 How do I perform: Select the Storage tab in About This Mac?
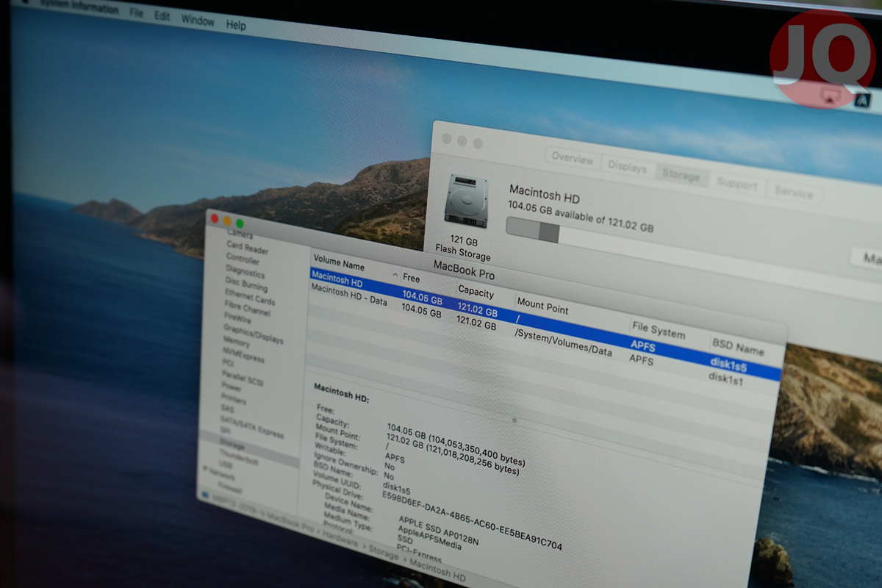pyautogui.click(x=681, y=176)
